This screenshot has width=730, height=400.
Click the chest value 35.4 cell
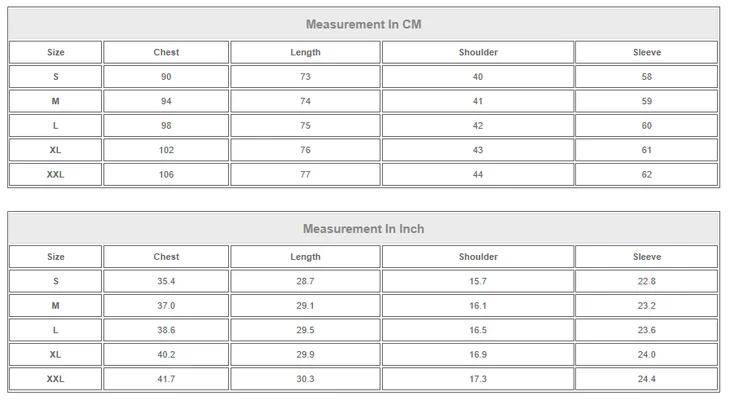(166, 282)
